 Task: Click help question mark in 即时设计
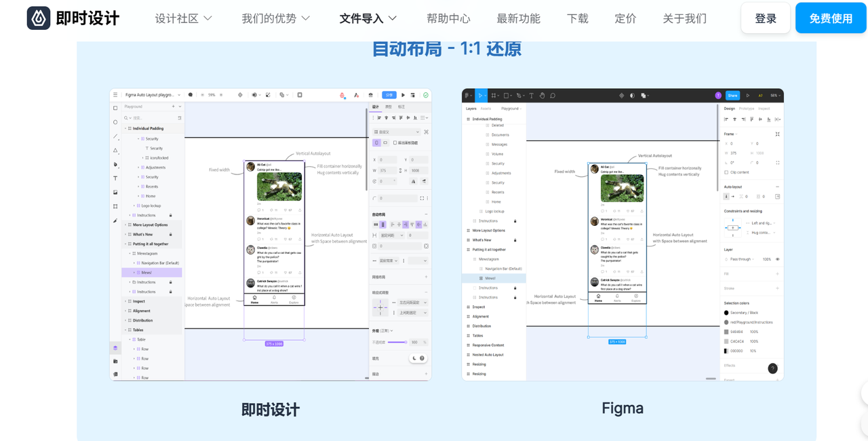[422, 358]
